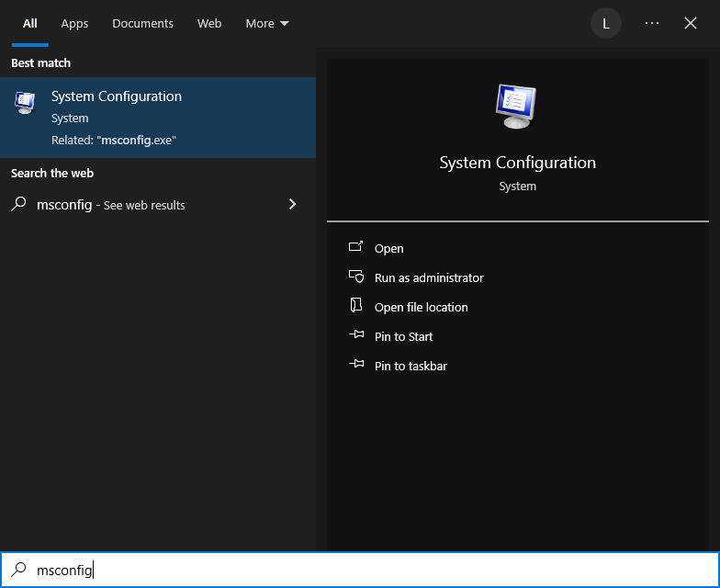Switch to the Apps search tab
This screenshot has width=720, height=588.
pyautogui.click(x=74, y=24)
